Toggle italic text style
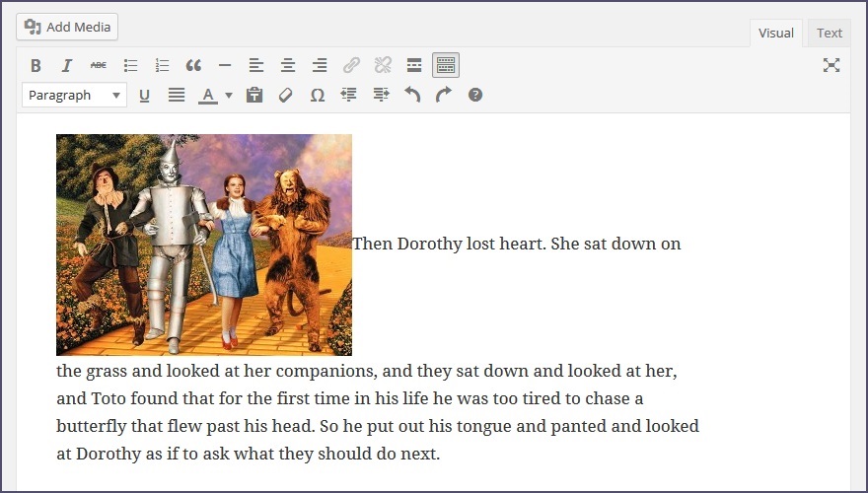 click(x=67, y=66)
